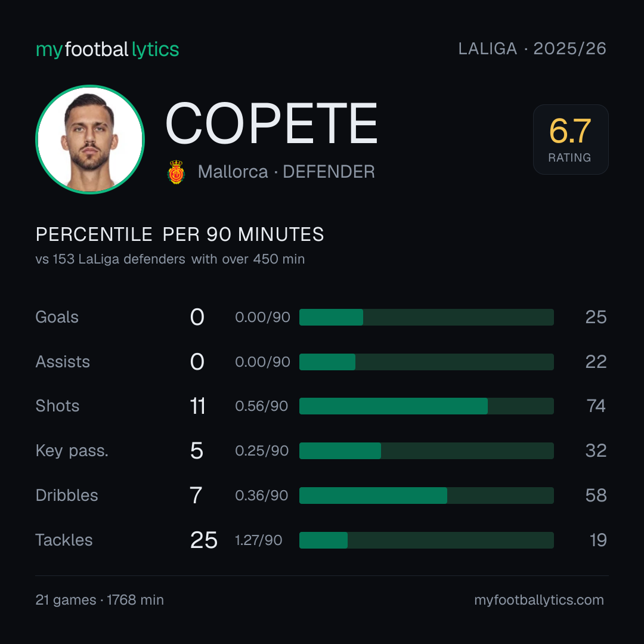644x644 pixels.
Task: Click the Dribbles 0.36/90 rate
Action: [262, 496]
